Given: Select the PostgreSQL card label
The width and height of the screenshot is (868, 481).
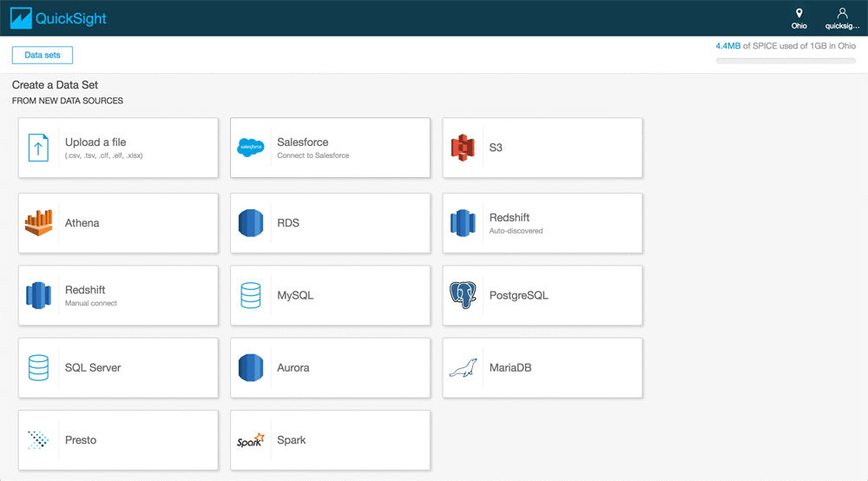Looking at the screenshot, I should pos(519,295).
